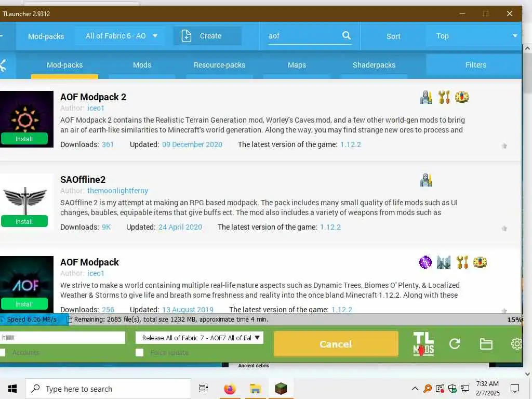Open the Windows Start menu

pyautogui.click(x=12, y=389)
